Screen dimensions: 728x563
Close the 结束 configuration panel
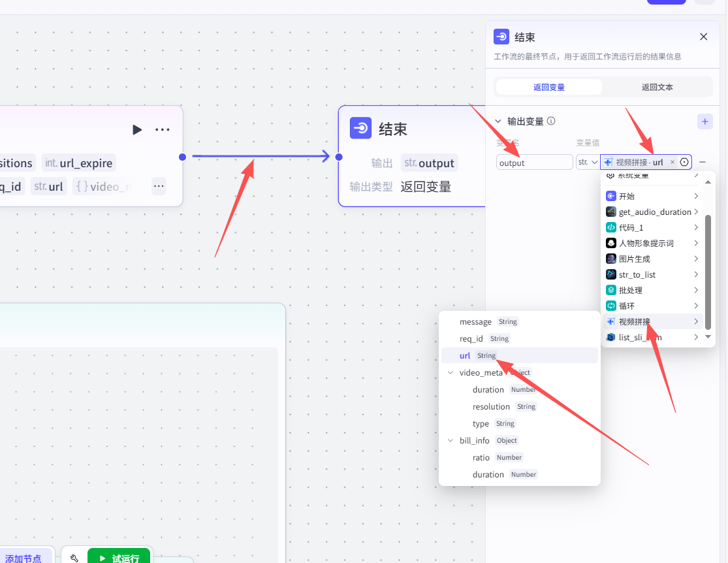pos(703,37)
